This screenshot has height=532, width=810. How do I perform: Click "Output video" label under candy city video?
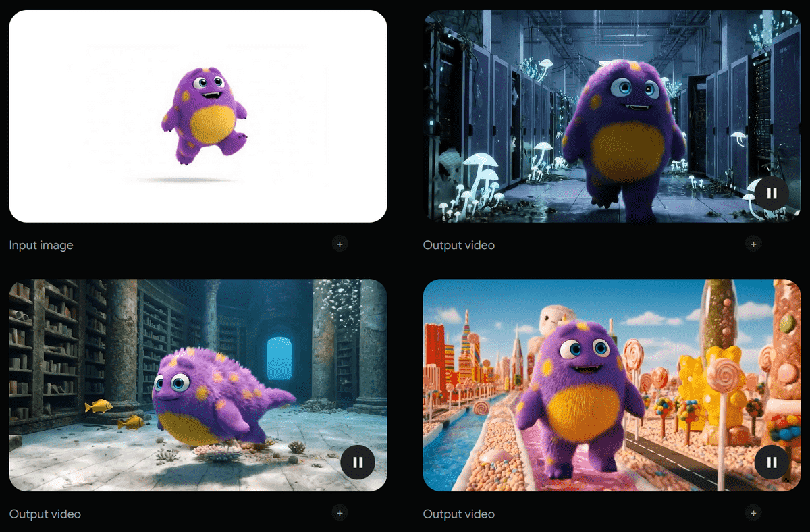(x=459, y=514)
